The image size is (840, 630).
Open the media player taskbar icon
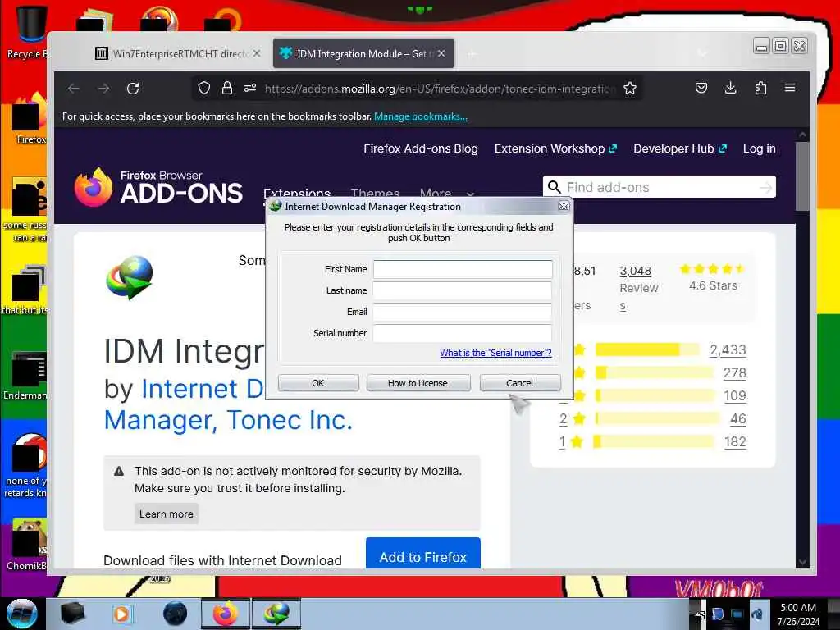pyautogui.click(x=121, y=614)
